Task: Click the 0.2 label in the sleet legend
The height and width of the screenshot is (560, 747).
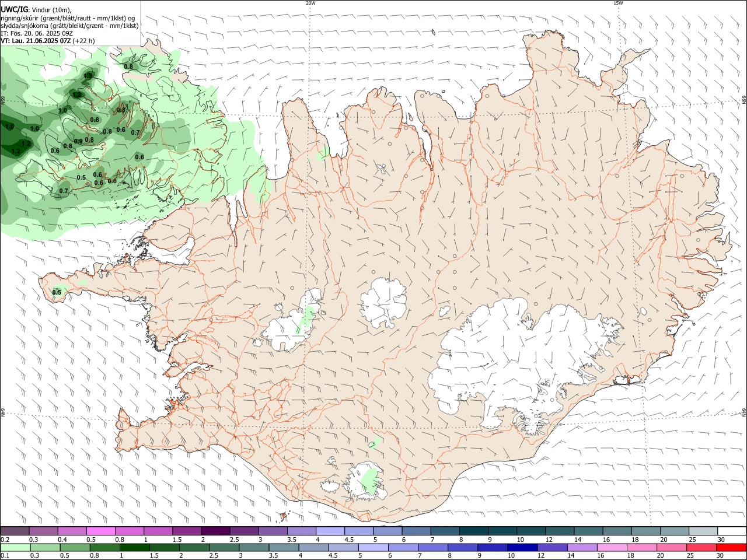Action: click(x=5, y=540)
